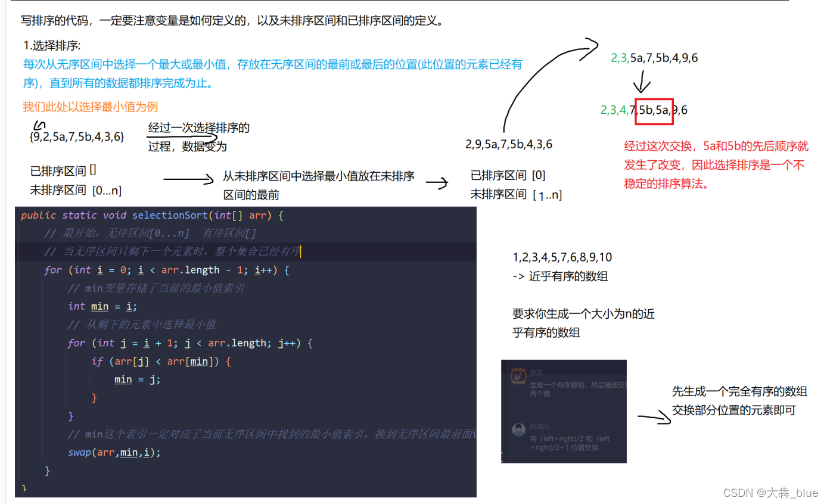Click the text '2,9,5a,7,5b,4,3,6'
The image size is (827, 504).
click(x=509, y=144)
